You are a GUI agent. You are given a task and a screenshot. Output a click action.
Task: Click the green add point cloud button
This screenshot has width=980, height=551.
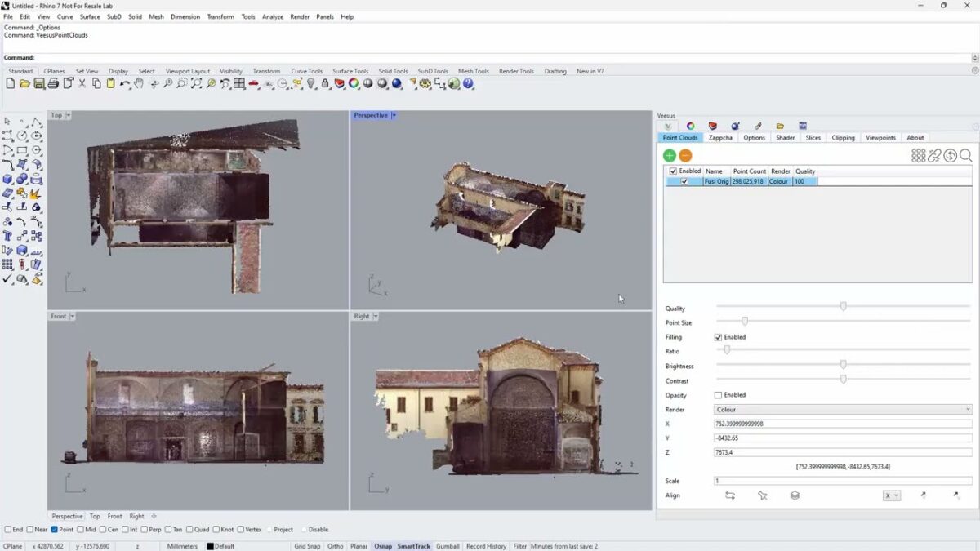670,155
